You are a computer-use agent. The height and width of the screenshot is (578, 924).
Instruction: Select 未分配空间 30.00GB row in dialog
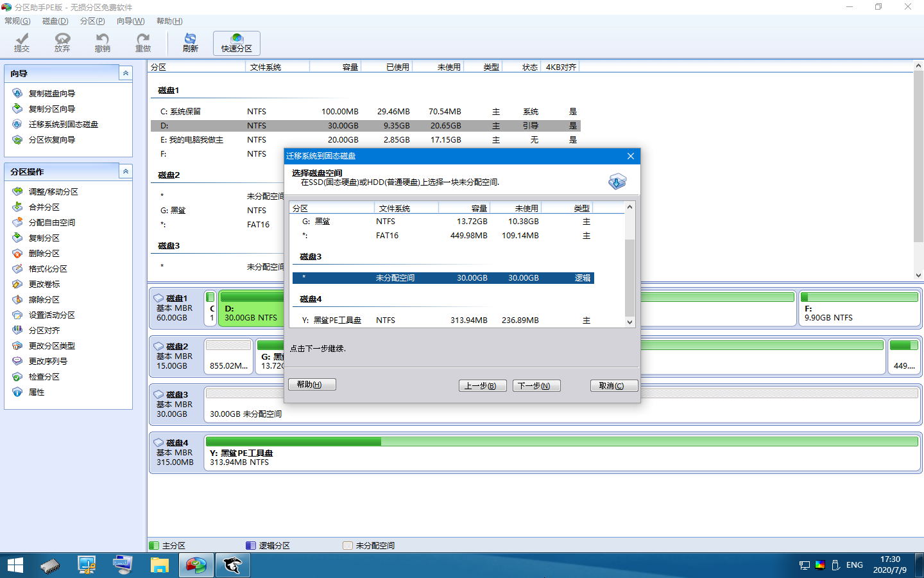click(443, 278)
